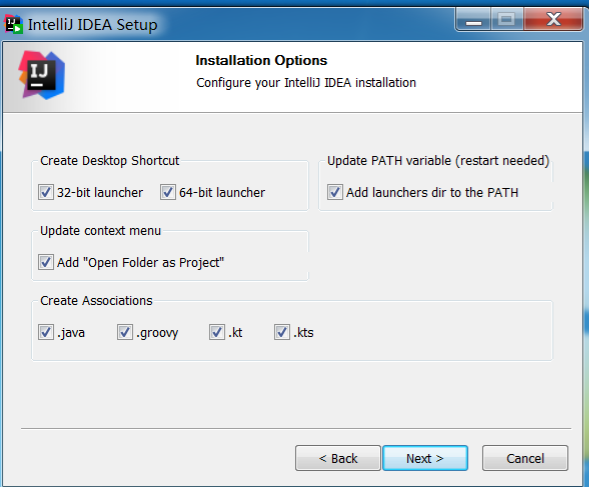Uncheck the .kt file association
Screen dimensions: 589x487
pyautogui.click(x=217, y=333)
